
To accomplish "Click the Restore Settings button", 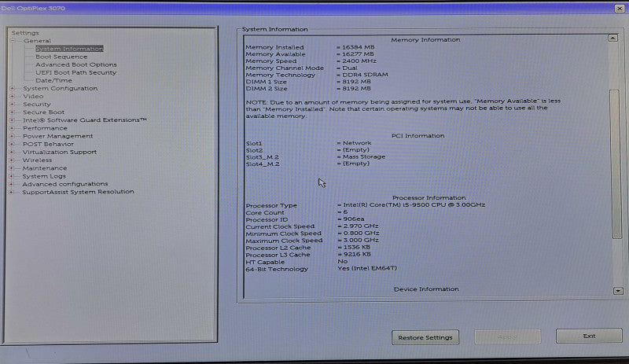I will point(425,337).
